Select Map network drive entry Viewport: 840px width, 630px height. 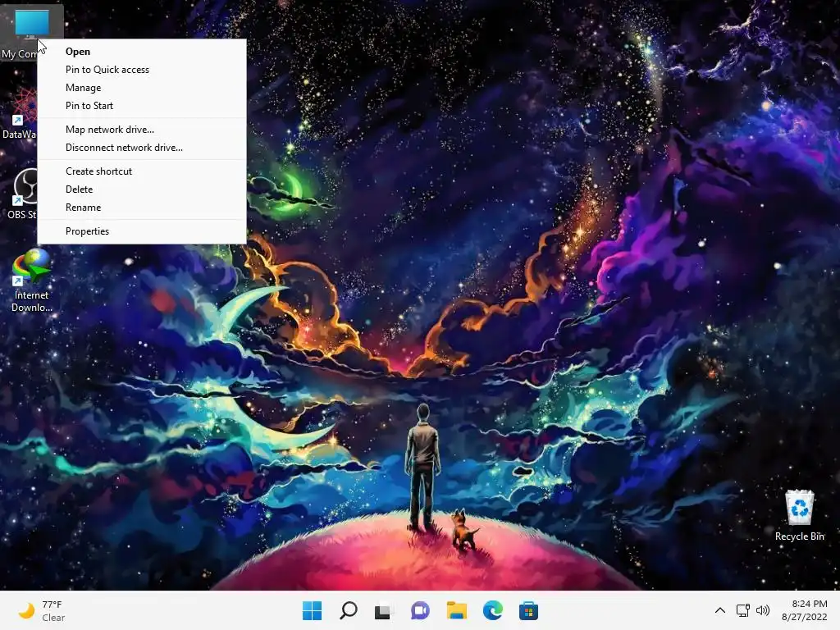point(141,129)
